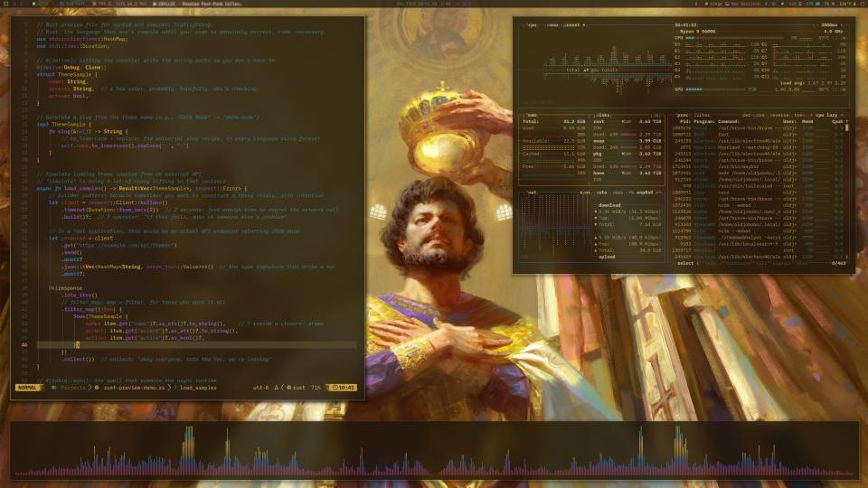Click the 10:41 clock in editor statusline
868x488 pixels.
tap(344, 388)
